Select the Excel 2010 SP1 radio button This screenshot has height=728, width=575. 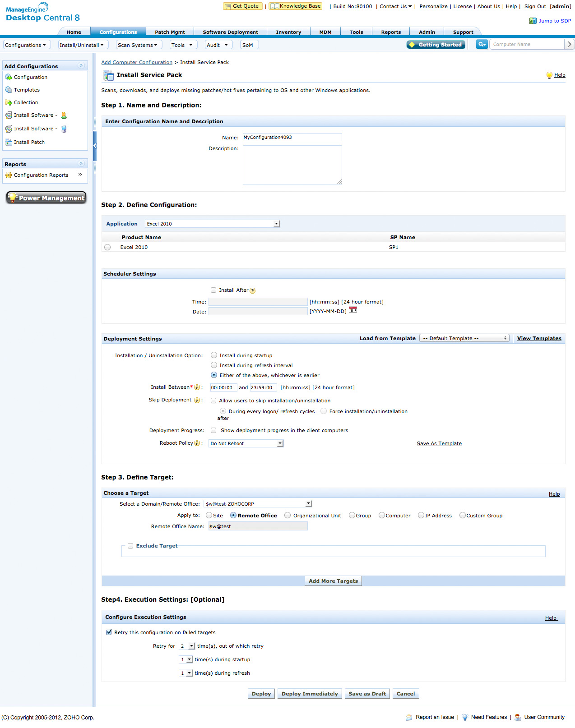point(107,247)
